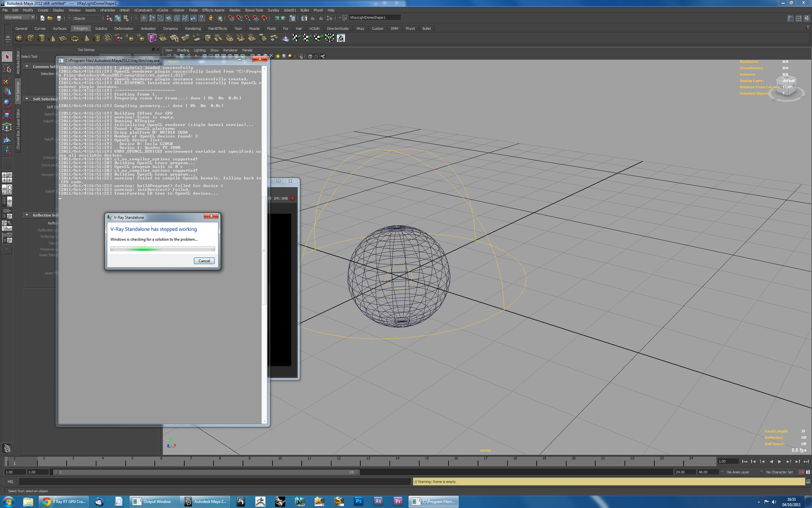Collapse the Reflection Settings section

click(27, 215)
